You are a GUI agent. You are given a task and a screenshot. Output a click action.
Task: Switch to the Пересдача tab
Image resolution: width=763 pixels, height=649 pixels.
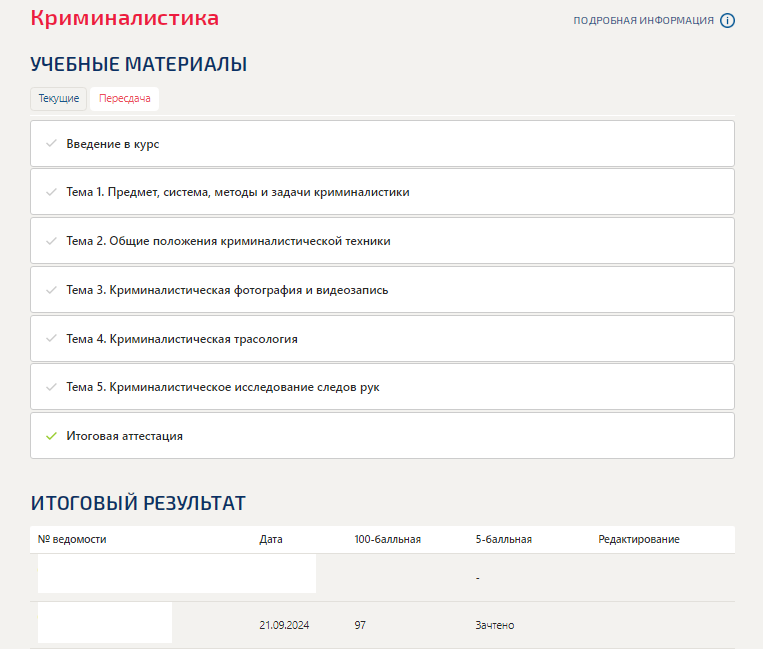coord(124,99)
